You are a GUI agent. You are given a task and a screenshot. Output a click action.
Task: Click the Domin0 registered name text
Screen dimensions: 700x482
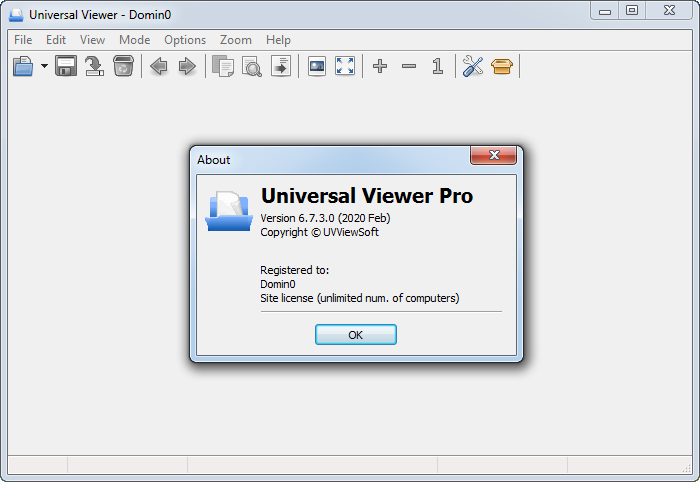point(278,284)
